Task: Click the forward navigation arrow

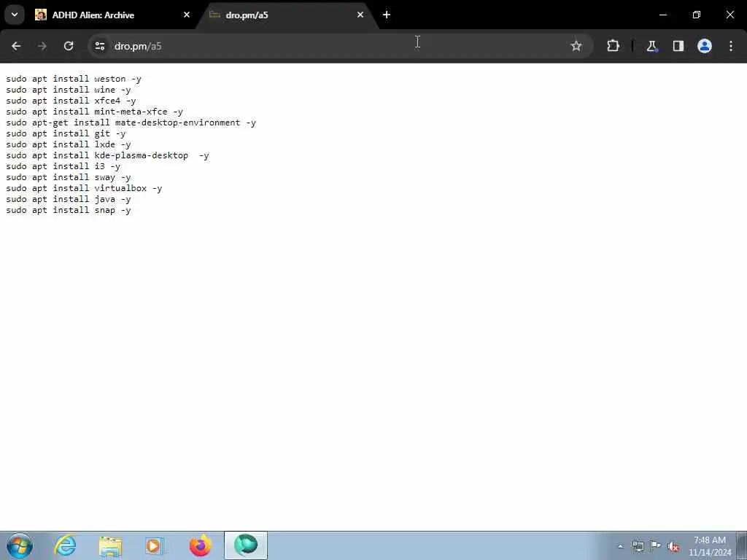Action: pyautogui.click(x=42, y=46)
